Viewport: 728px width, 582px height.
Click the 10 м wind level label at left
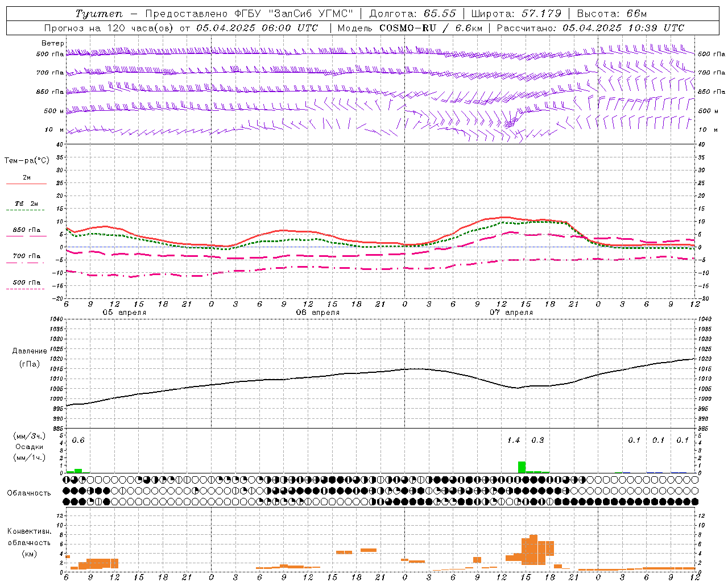point(54,130)
